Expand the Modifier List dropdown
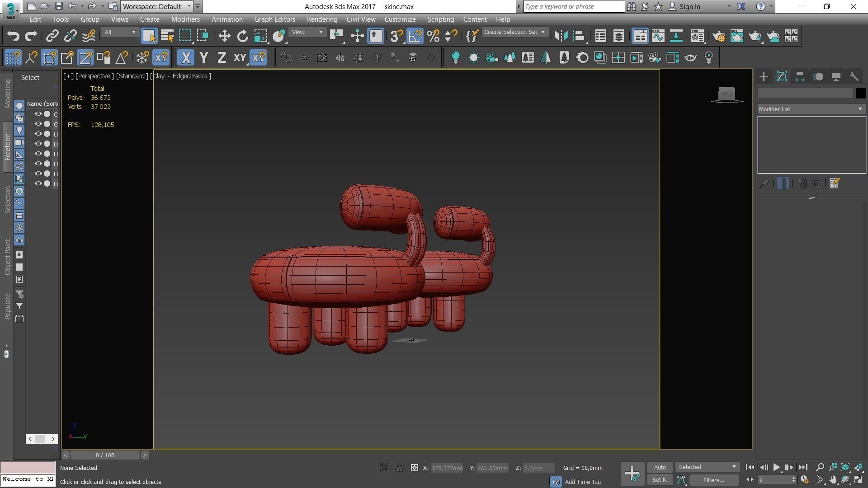The width and height of the screenshot is (868, 488). click(811, 109)
